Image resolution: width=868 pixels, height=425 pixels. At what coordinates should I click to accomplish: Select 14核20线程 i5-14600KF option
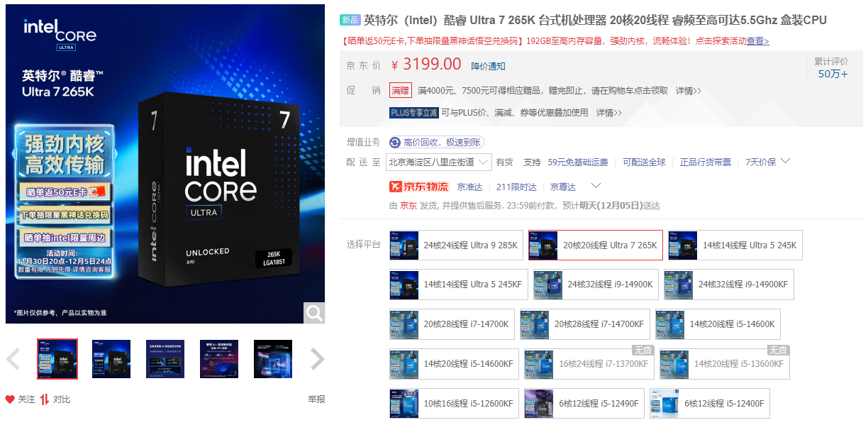[454, 364]
